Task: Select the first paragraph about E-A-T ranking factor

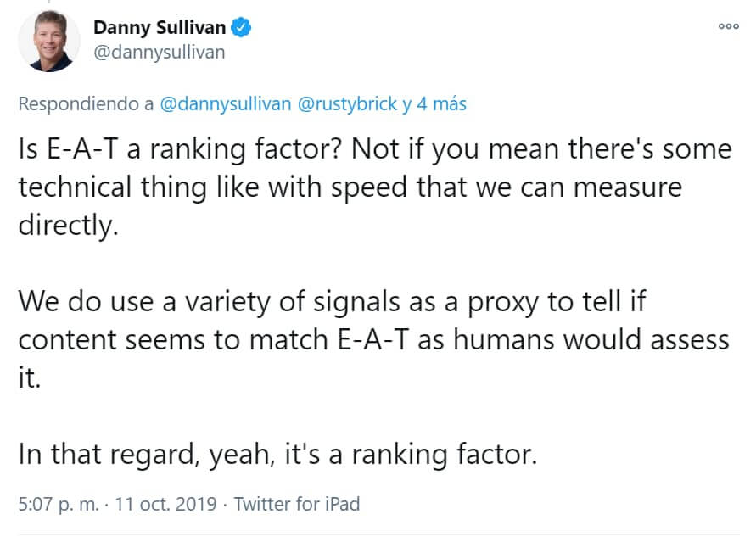Action: [x=373, y=187]
